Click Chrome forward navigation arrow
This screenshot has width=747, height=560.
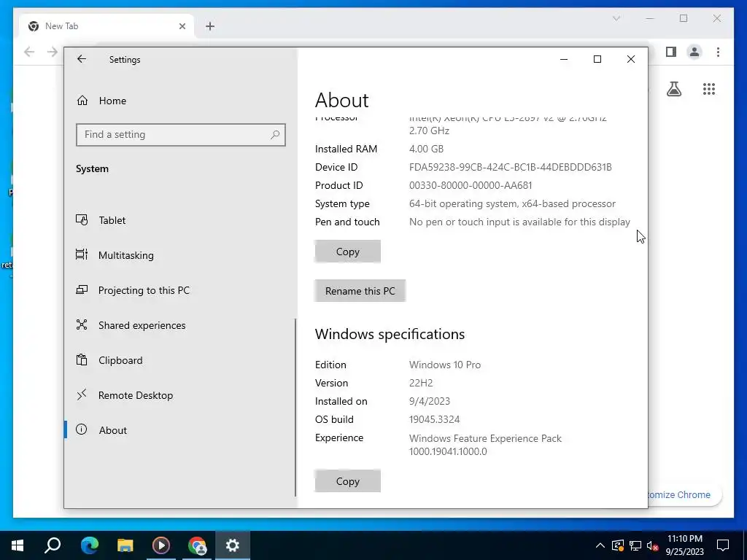click(x=53, y=52)
